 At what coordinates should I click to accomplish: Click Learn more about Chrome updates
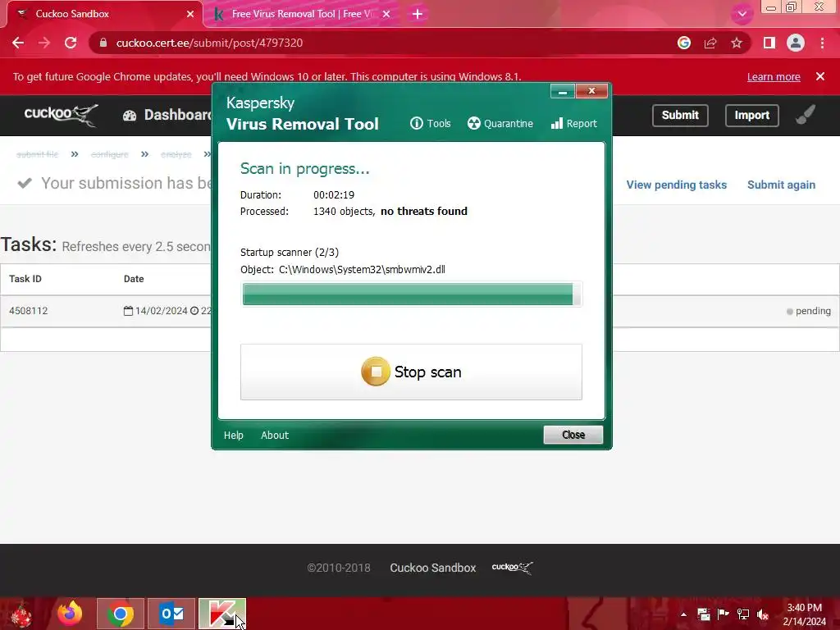click(x=774, y=76)
